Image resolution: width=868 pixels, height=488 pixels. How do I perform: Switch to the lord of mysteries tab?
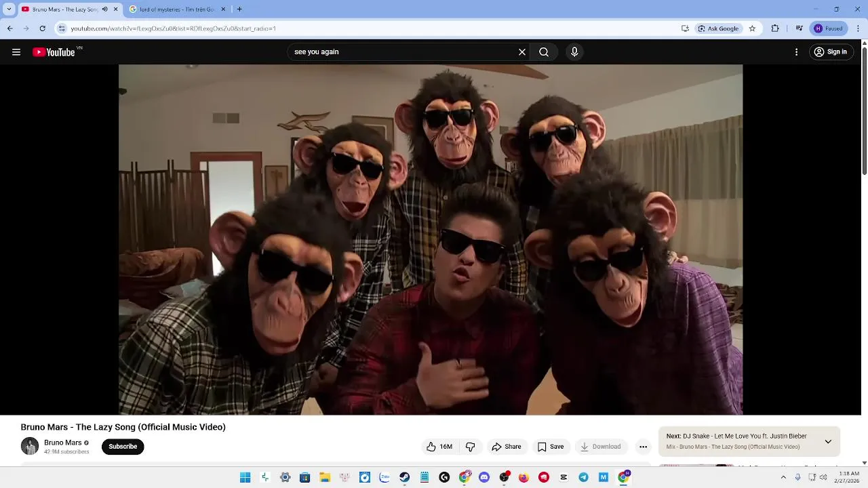179,9
